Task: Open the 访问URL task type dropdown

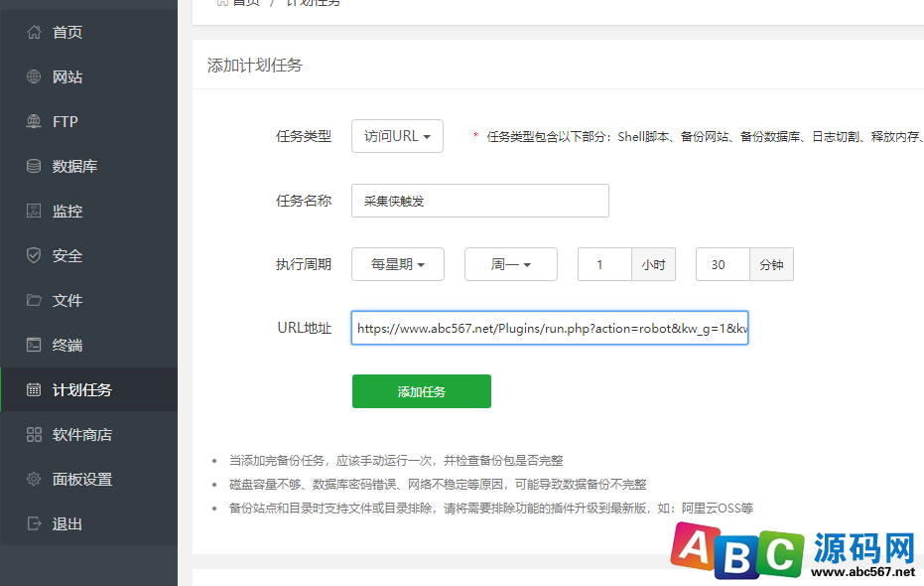Action: pos(397,136)
